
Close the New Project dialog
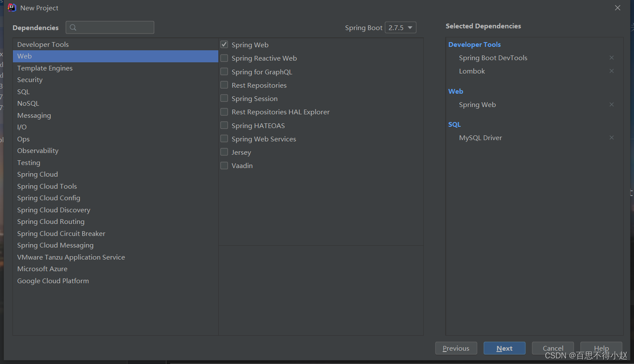tap(618, 8)
